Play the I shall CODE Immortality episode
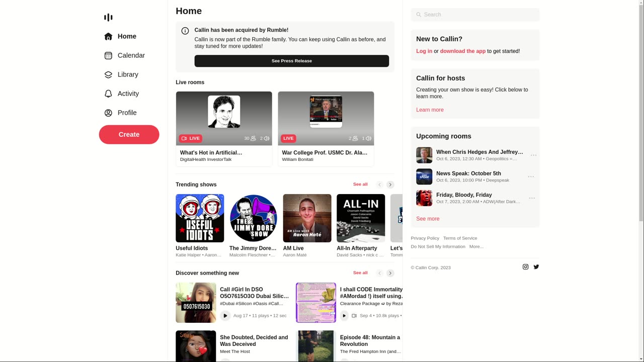 (344, 316)
